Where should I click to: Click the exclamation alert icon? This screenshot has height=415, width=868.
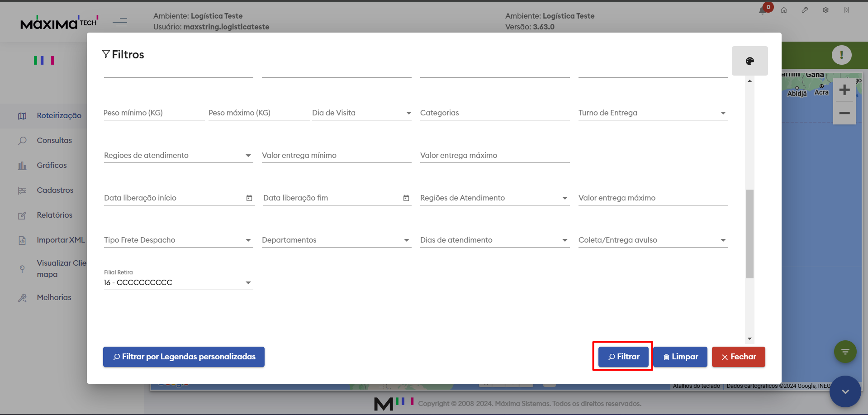(x=841, y=55)
